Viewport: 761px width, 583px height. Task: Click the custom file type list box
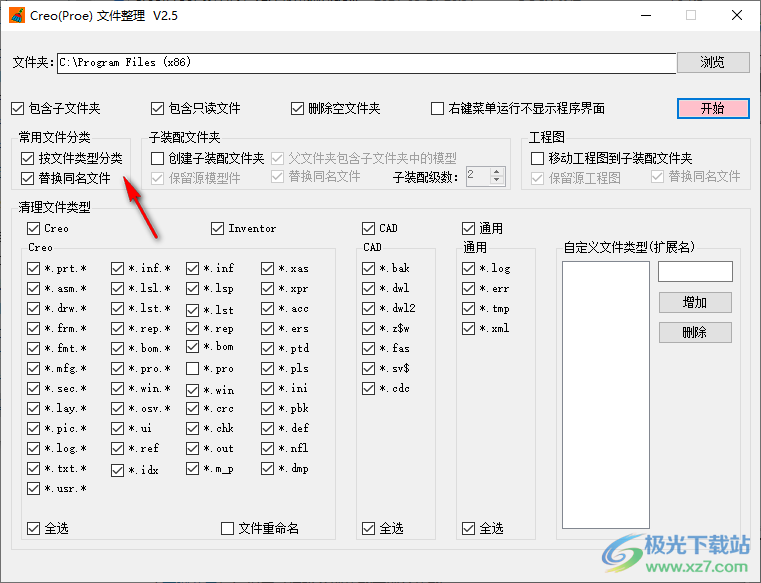[606, 395]
